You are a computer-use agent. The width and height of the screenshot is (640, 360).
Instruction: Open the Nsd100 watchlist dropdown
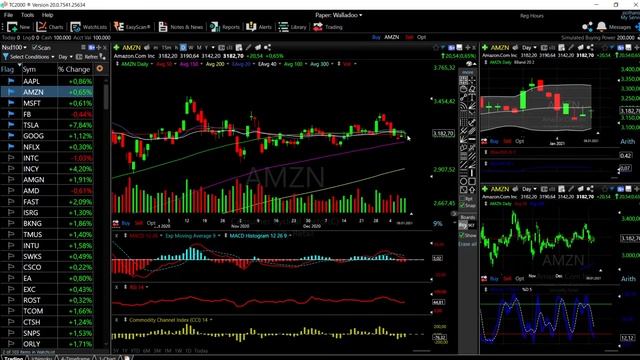click(x=14, y=47)
